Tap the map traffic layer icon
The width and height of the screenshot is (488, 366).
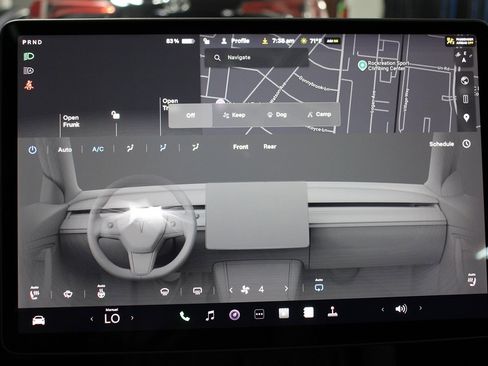pos(466,99)
